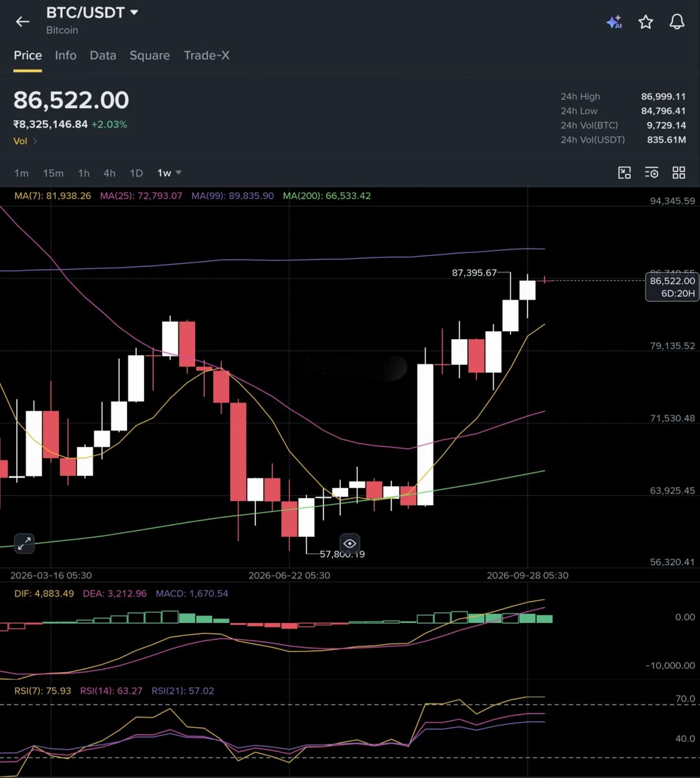Click the 24h Low value 84,796.41
700x778 pixels.
[x=663, y=111]
